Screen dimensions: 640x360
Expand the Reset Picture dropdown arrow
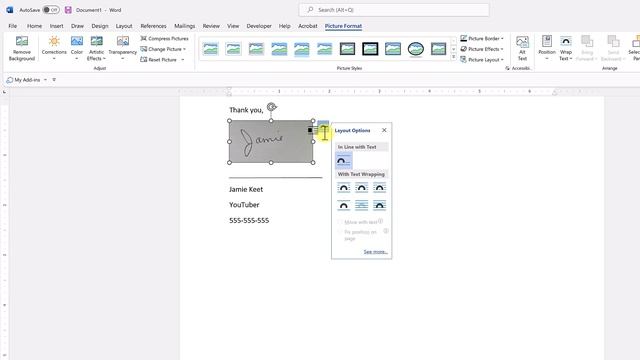click(182, 60)
